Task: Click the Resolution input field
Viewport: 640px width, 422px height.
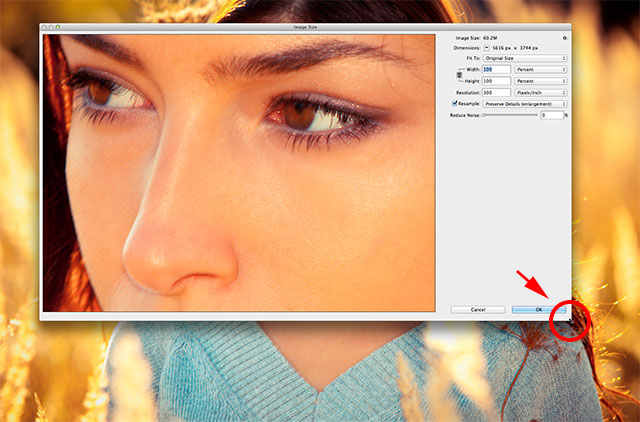Action: [497, 92]
